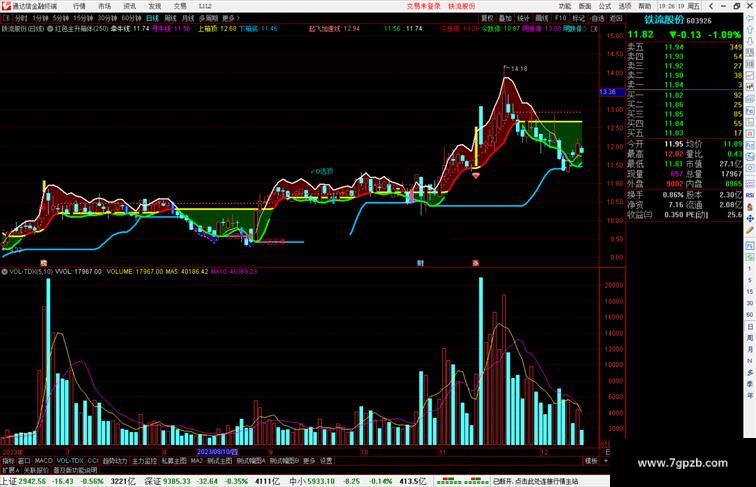Expand the 扩展 panel
756x487 pixels.
point(10,470)
